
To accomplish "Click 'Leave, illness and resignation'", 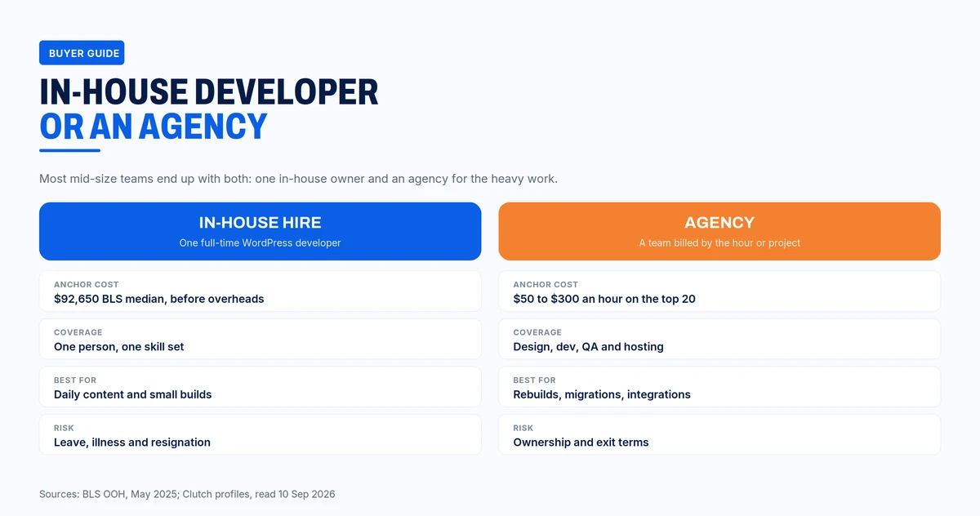I will (132, 443).
